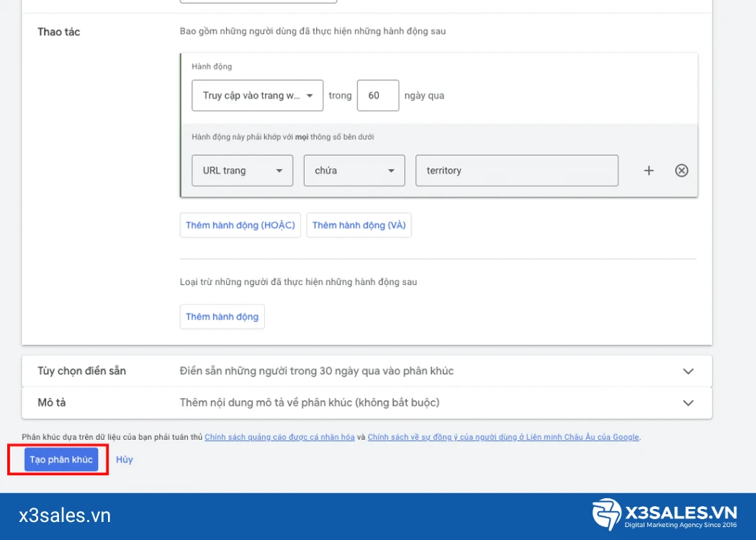Image resolution: width=756 pixels, height=540 pixels.
Task: Click the value field containing 'territory'
Action: point(517,171)
